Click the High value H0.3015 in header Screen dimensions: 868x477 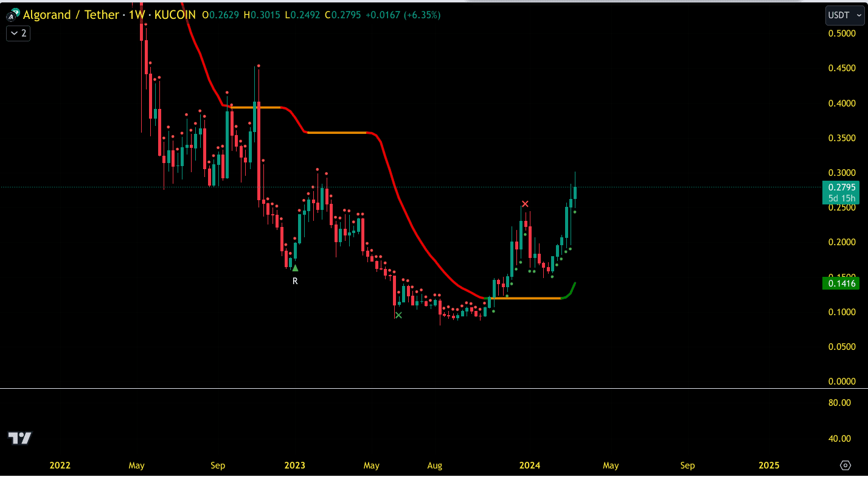pos(262,15)
